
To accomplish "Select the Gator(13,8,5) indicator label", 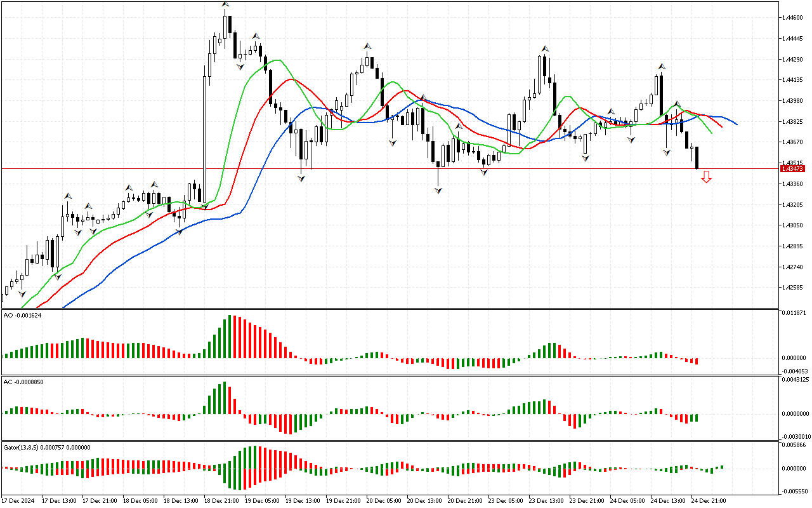I will coord(47,447).
